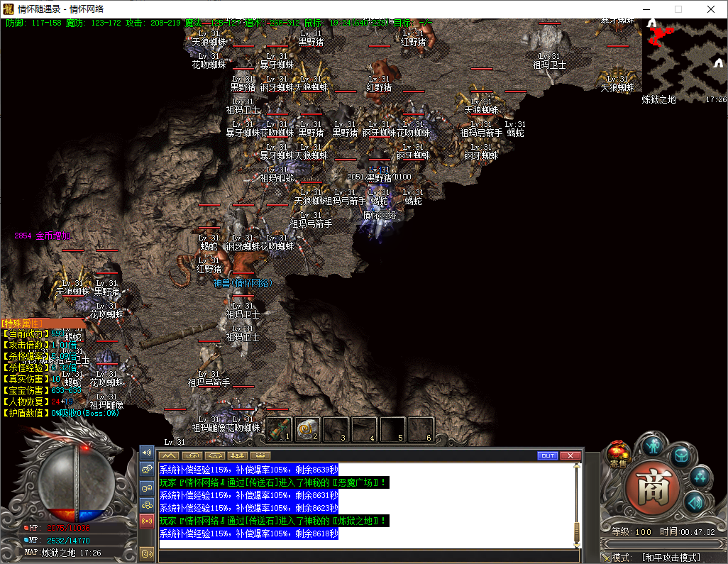Click the chat scrollbar thumb
The image size is (728, 564).
577,531
